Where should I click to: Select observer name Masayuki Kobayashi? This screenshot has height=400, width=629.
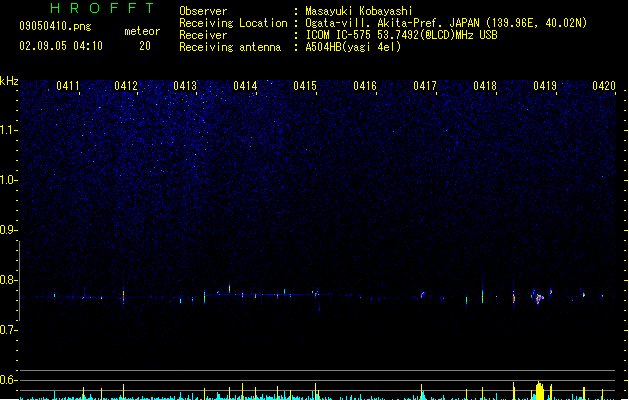click(x=359, y=11)
